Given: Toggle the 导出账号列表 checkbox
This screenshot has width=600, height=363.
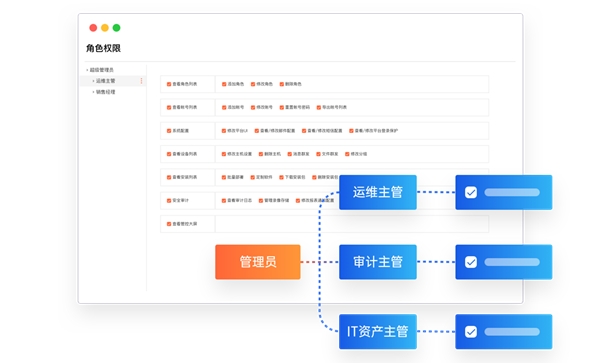Looking at the screenshot, I should point(319,107).
